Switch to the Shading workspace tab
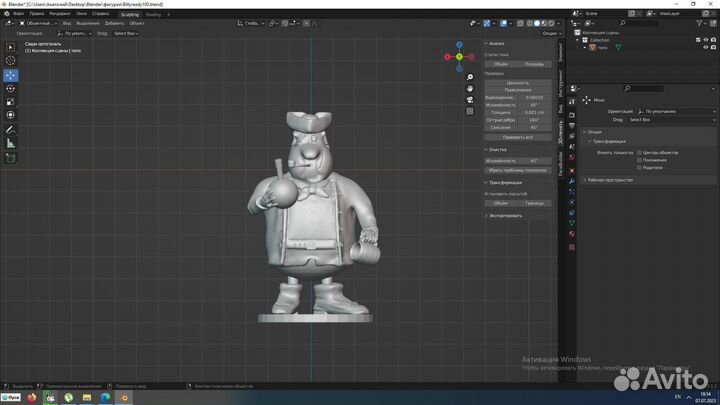 pos(153,14)
